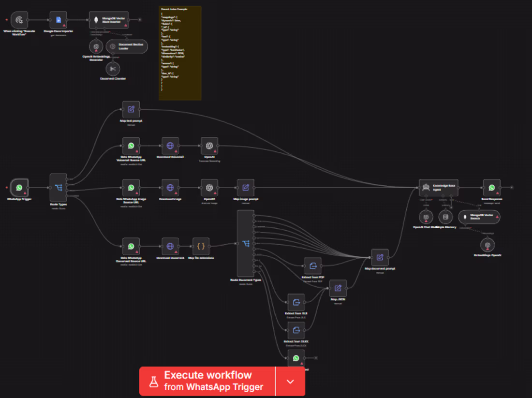Select the Embeddings OpenAI sub-node
The height and width of the screenshot is (398, 532).
[488, 245]
